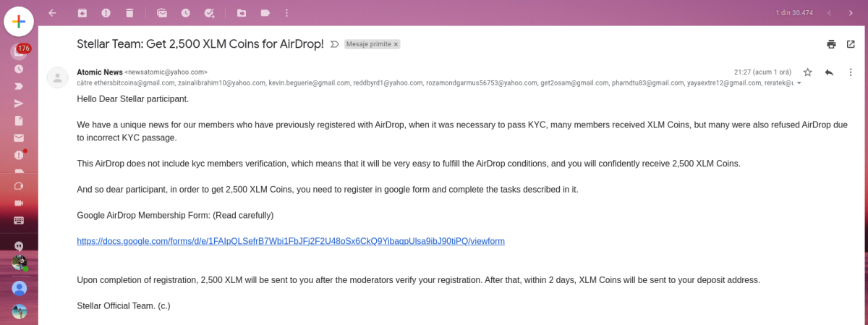Reply to Atomic News with the arrow icon
868x325 pixels.
829,72
